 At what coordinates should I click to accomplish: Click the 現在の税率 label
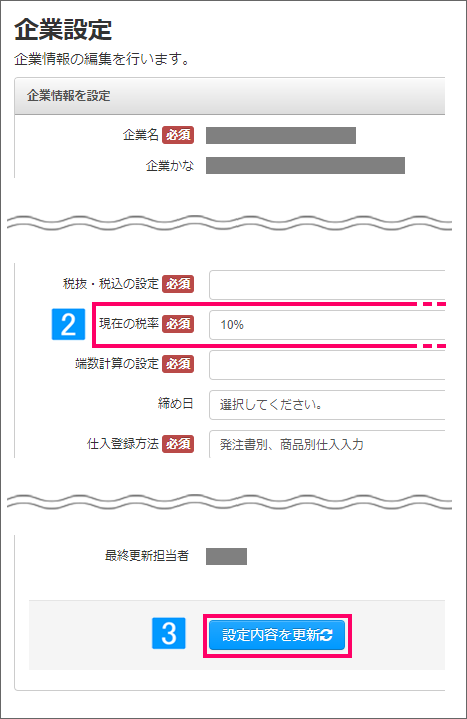(x=129, y=324)
